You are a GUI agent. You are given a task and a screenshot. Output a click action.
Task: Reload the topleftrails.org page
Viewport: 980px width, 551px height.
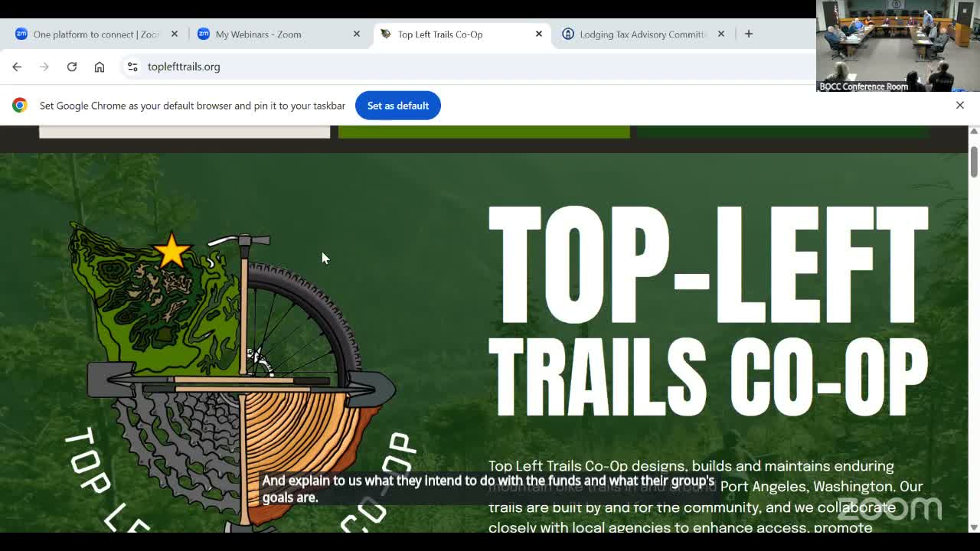pos(72,67)
